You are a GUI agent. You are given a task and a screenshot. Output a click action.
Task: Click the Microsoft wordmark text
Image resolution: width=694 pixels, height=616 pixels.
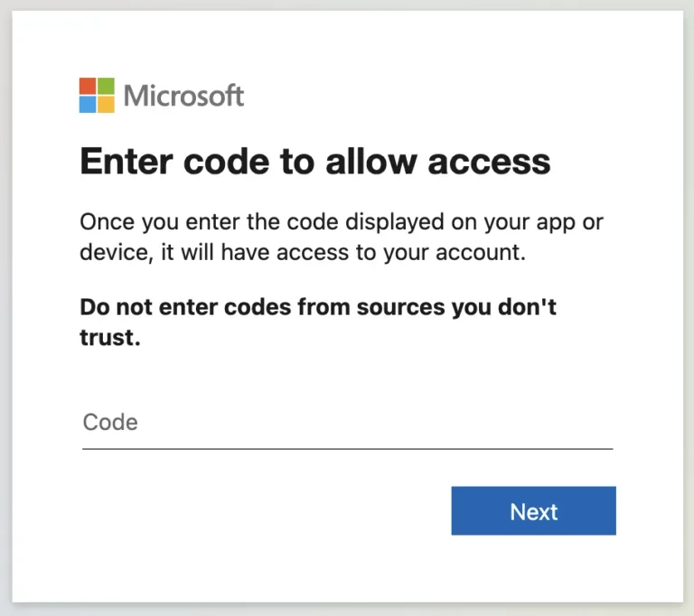tap(184, 95)
